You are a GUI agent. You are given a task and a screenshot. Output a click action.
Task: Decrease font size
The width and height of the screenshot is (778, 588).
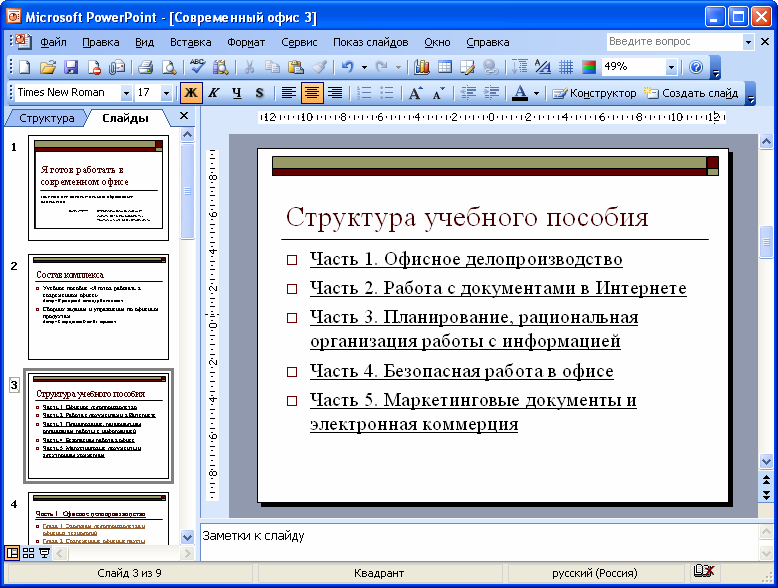pyautogui.click(x=439, y=93)
